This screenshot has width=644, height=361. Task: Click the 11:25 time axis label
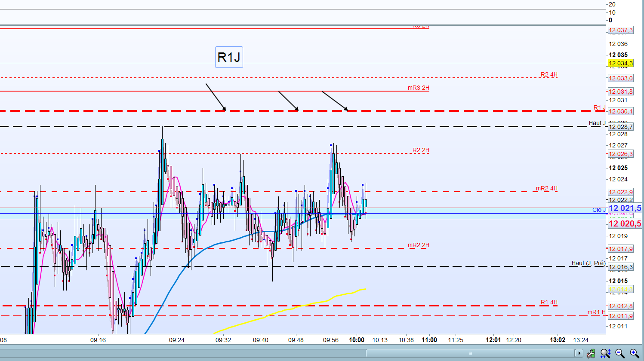[456, 340]
